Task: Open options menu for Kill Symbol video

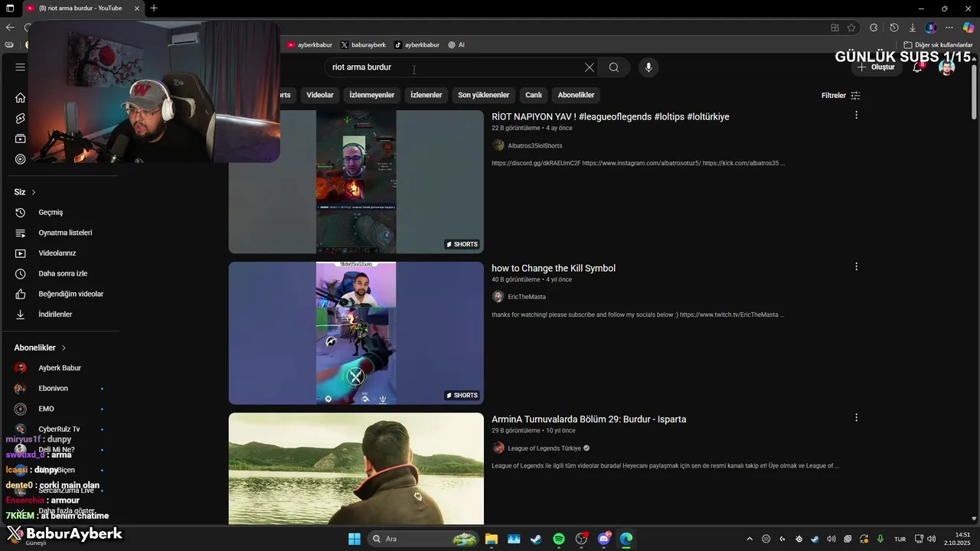Action: (856, 266)
